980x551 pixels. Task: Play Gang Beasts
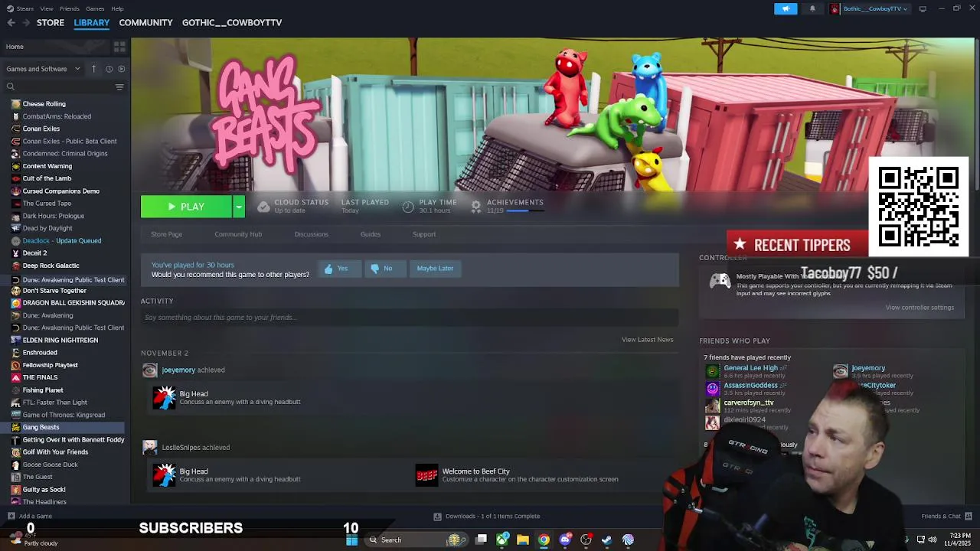pyautogui.click(x=186, y=207)
